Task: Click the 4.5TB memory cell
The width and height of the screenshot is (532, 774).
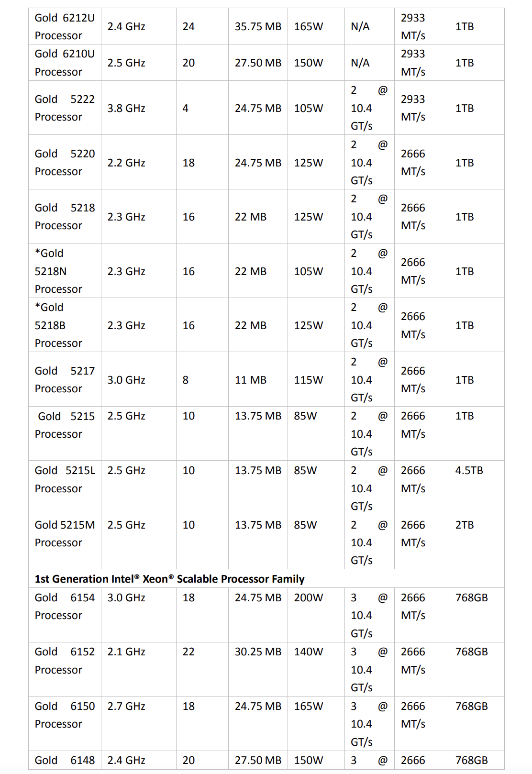Action: pos(469,471)
